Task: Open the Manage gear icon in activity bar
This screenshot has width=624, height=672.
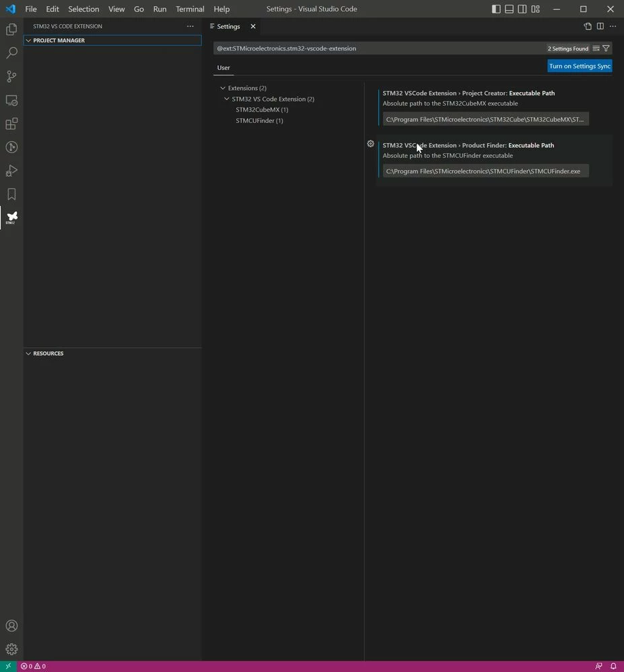Action: (x=11, y=649)
